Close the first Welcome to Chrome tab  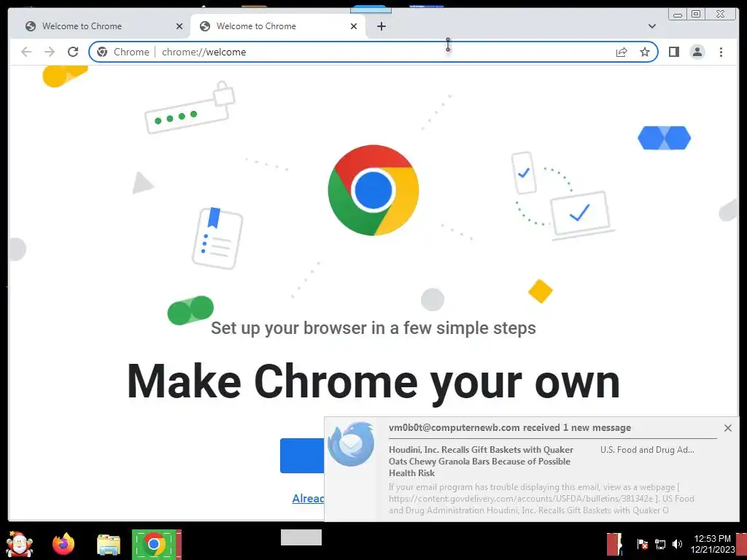click(x=179, y=26)
